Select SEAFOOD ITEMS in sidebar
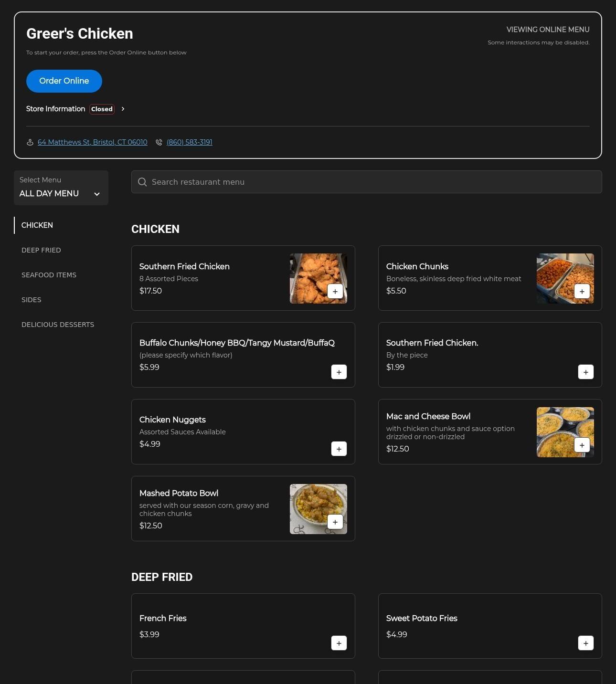616x684 pixels. 49,275
